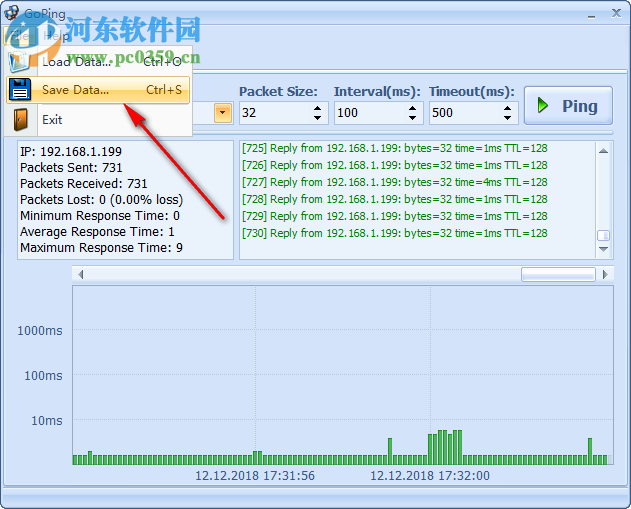
Task: Increase the Interval(ms) value
Action: [412, 108]
